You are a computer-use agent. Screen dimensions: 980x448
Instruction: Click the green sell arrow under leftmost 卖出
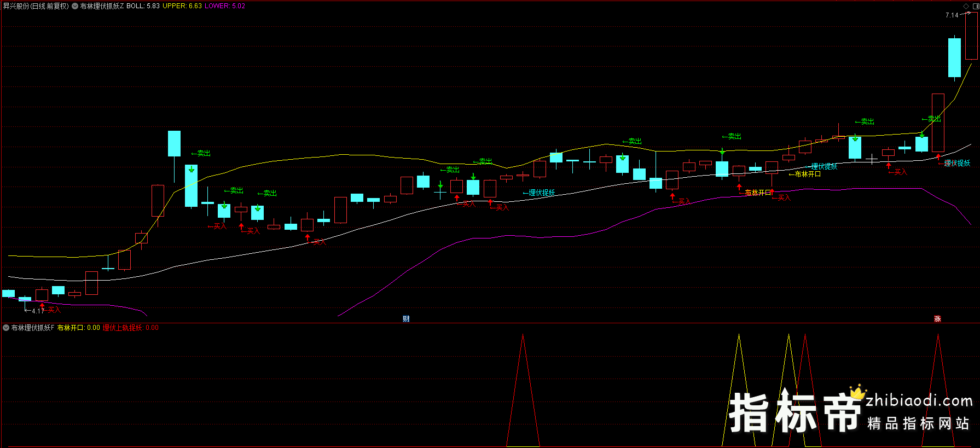tap(191, 169)
